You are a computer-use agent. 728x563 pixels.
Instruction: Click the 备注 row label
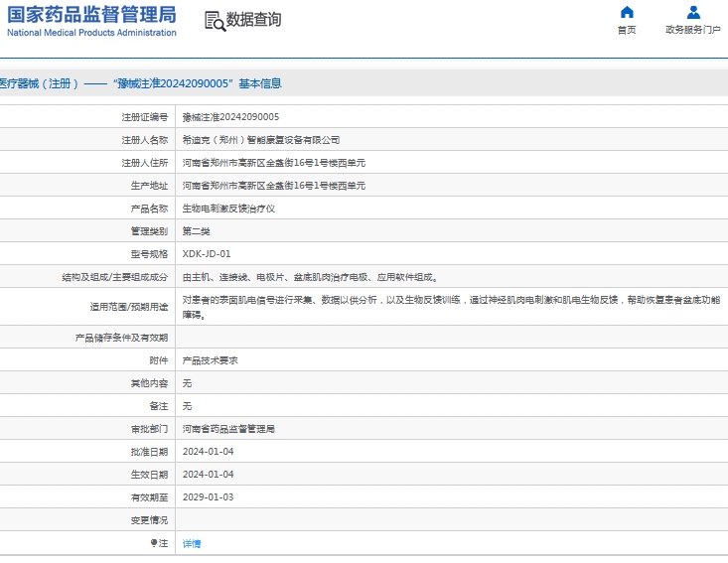(x=159, y=406)
